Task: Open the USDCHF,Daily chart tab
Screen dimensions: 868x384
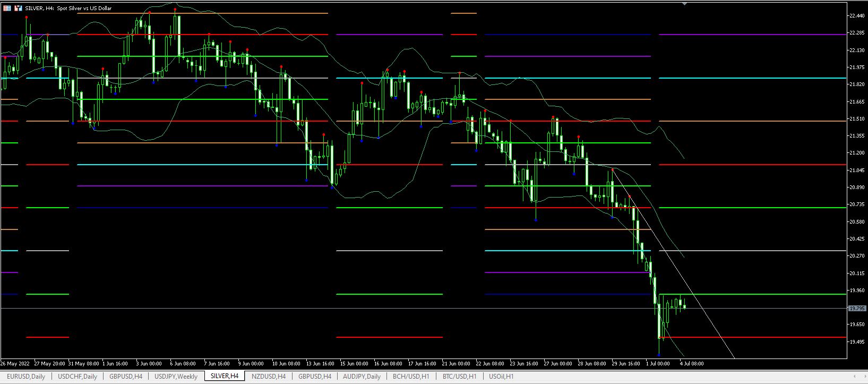Action: 78,376
